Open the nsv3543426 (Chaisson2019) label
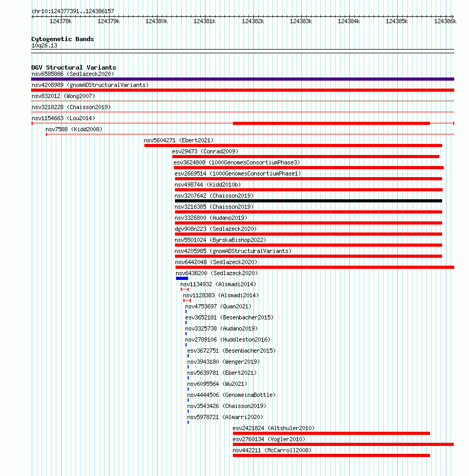This screenshot has height=476, width=469. [227, 406]
